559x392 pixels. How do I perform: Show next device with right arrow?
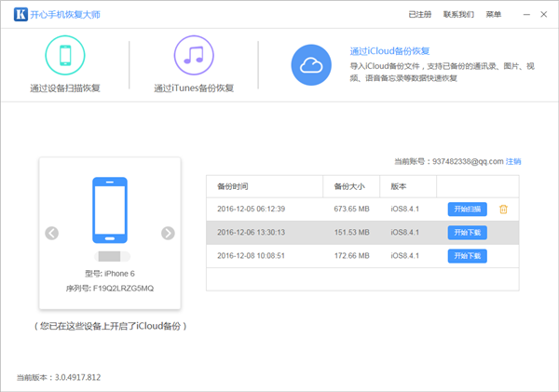pos(168,233)
